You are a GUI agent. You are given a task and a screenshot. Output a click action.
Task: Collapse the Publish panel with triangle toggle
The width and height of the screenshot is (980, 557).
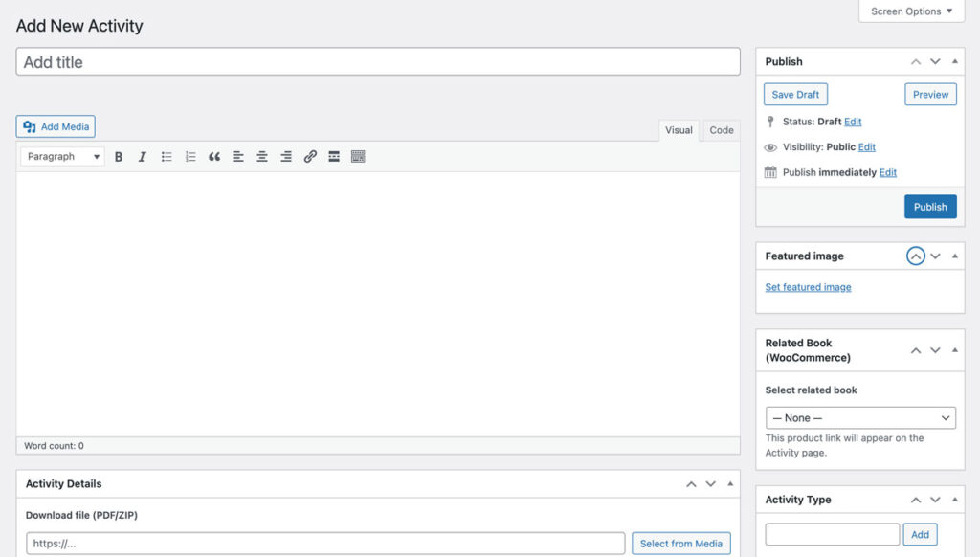point(955,62)
